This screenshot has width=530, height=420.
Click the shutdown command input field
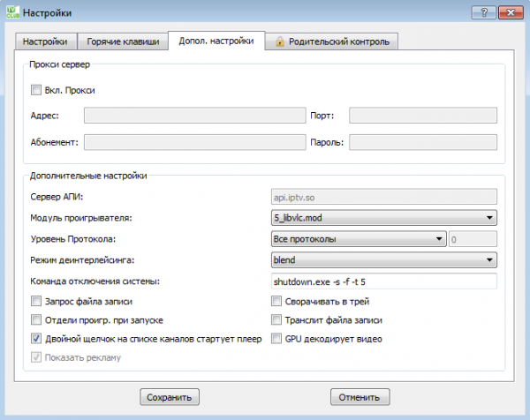point(383,282)
